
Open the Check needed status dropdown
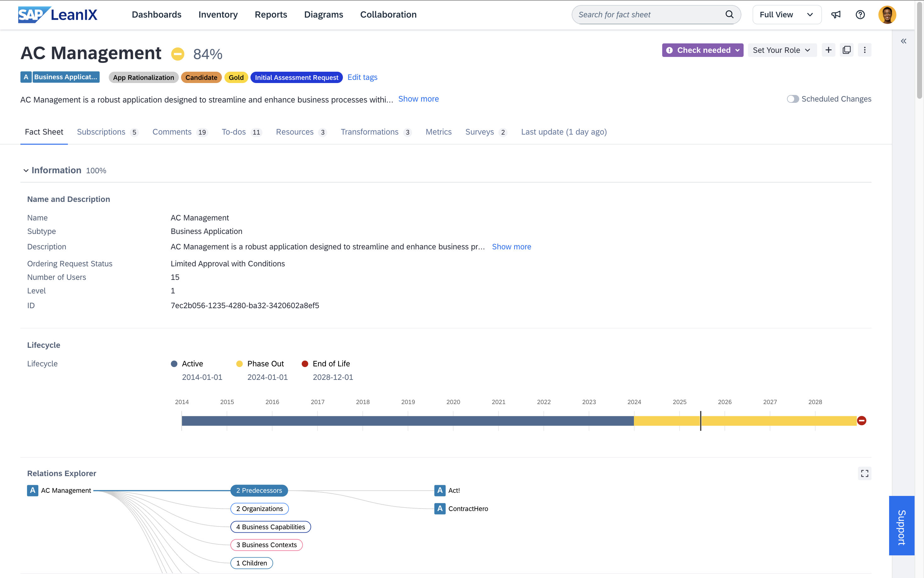tap(702, 50)
